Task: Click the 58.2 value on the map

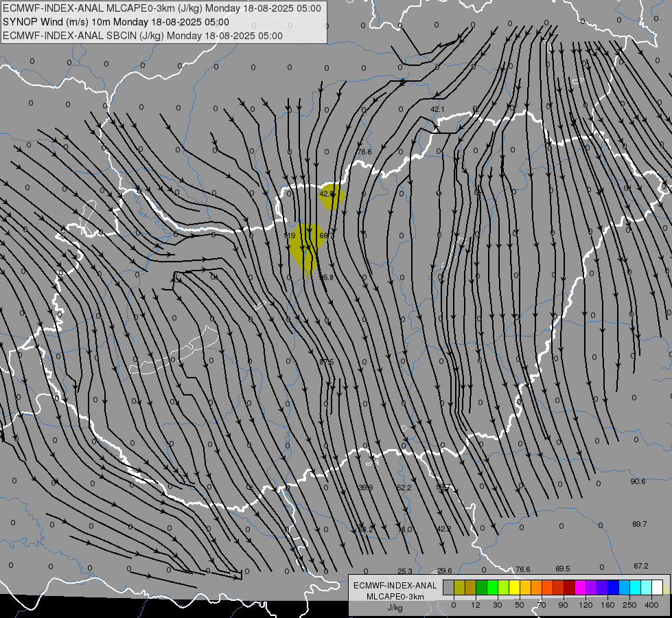Action: (x=366, y=529)
